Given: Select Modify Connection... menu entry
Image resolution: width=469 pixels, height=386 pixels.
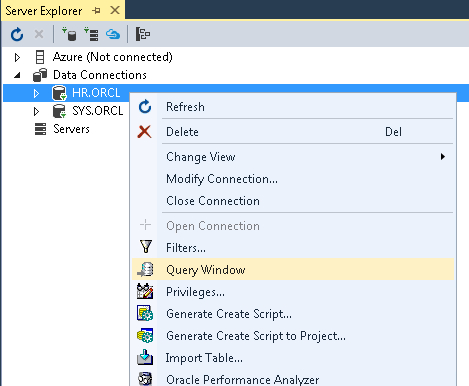Looking at the screenshot, I should point(293,179).
